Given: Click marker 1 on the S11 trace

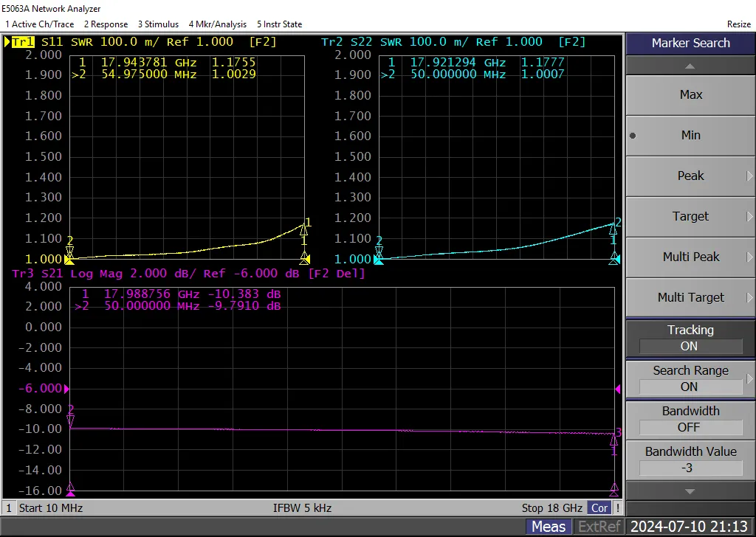Looking at the screenshot, I should tap(303, 227).
